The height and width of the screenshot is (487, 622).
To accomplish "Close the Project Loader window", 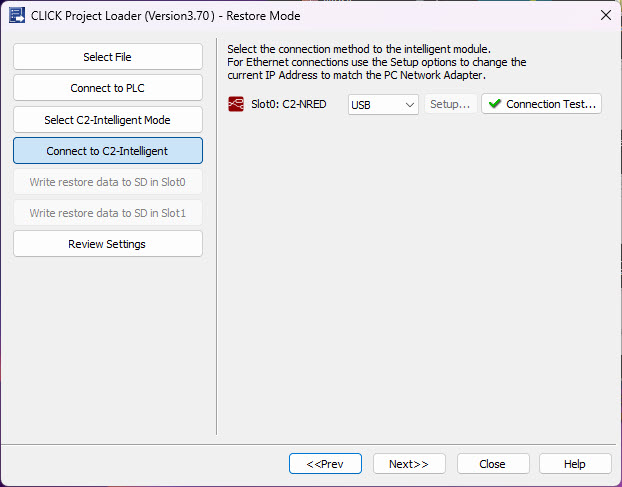I will tap(605, 15).
